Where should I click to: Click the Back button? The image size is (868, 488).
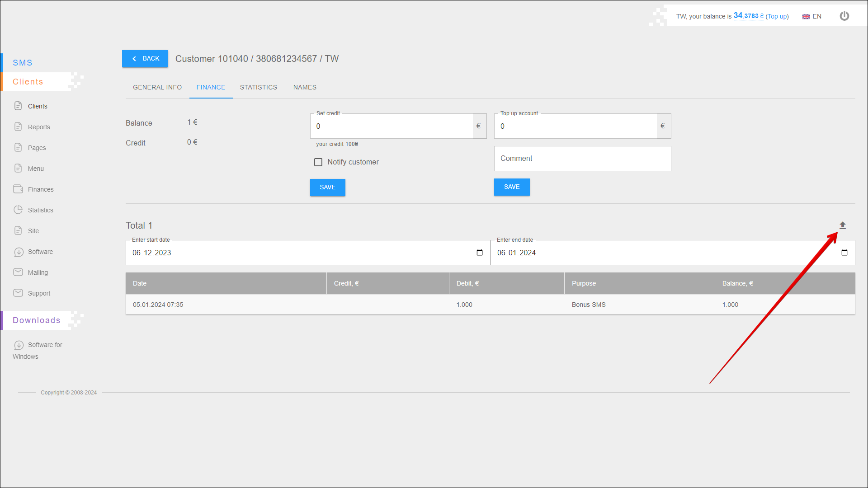(145, 59)
